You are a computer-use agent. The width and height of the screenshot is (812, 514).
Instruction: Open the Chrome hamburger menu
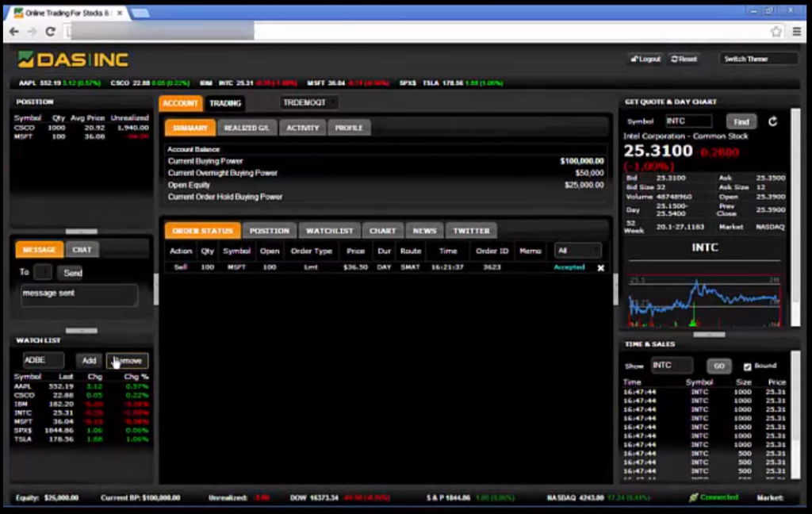(797, 32)
